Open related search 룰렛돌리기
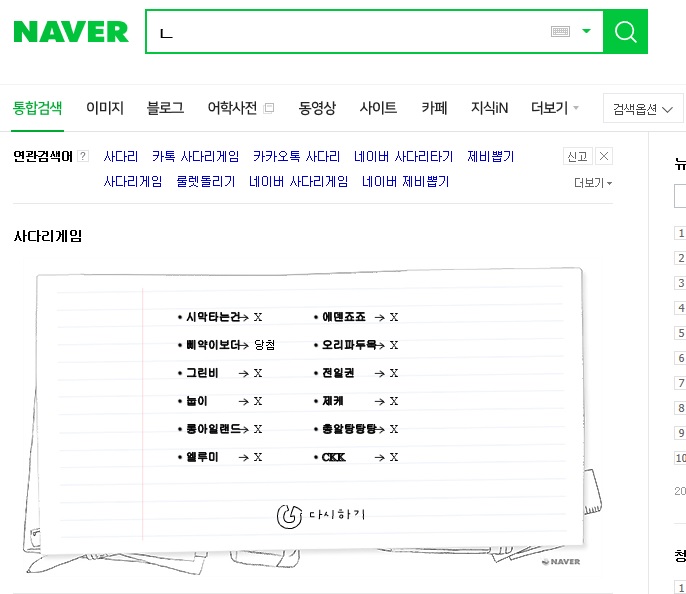Image resolution: width=686 pixels, height=594 pixels. pyautogui.click(x=206, y=182)
